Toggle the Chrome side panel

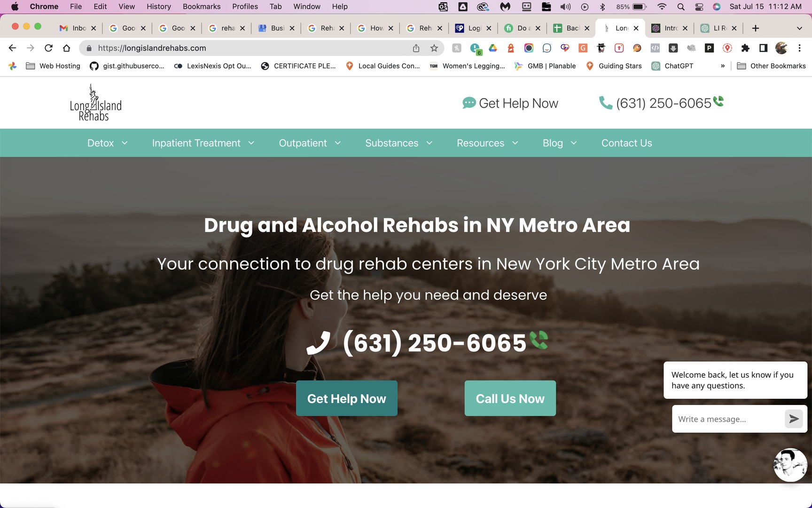tap(764, 48)
